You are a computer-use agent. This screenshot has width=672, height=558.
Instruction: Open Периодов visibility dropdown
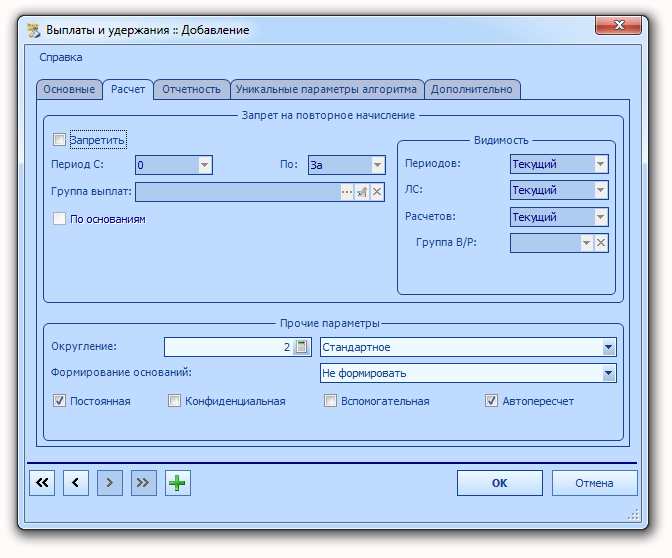[x=600, y=164]
